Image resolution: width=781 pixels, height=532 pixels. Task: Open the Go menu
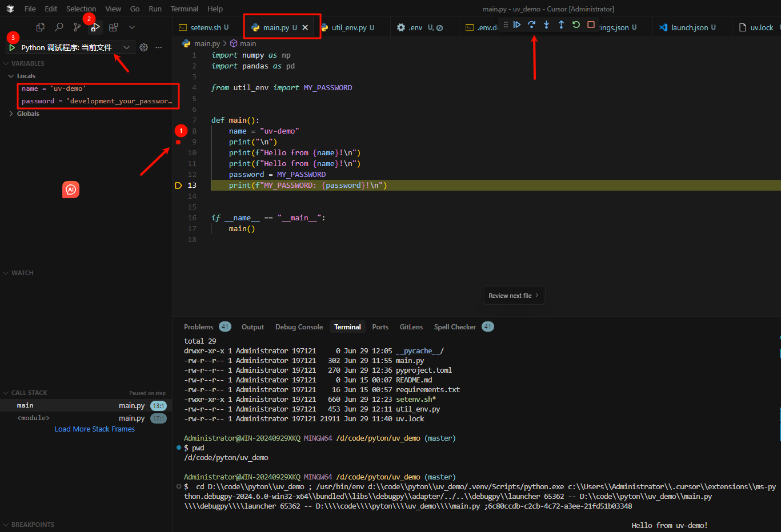(135, 9)
